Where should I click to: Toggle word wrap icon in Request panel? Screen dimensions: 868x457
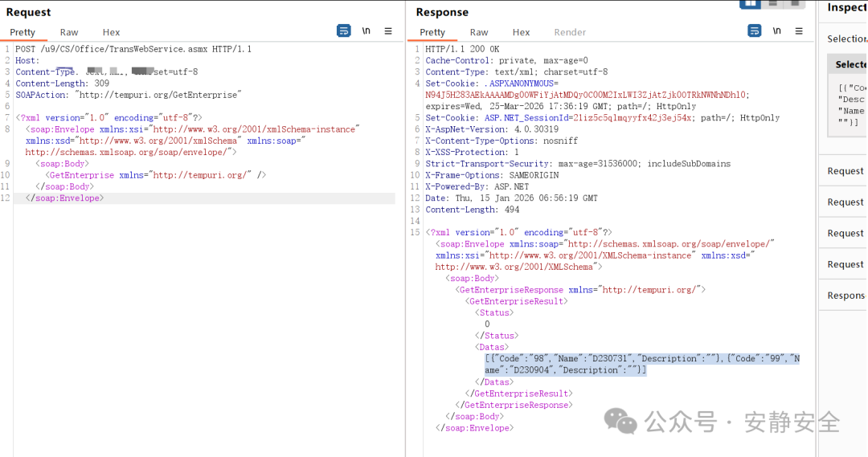(344, 31)
